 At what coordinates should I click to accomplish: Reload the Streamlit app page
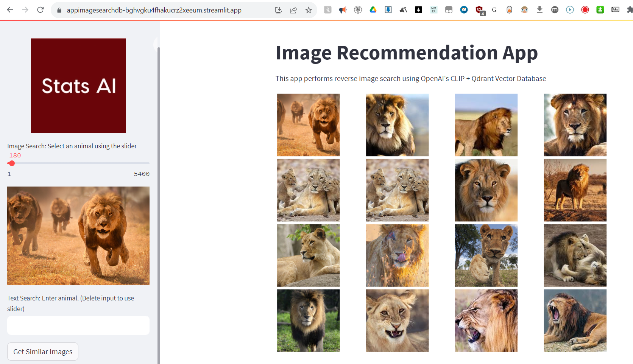tap(41, 10)
